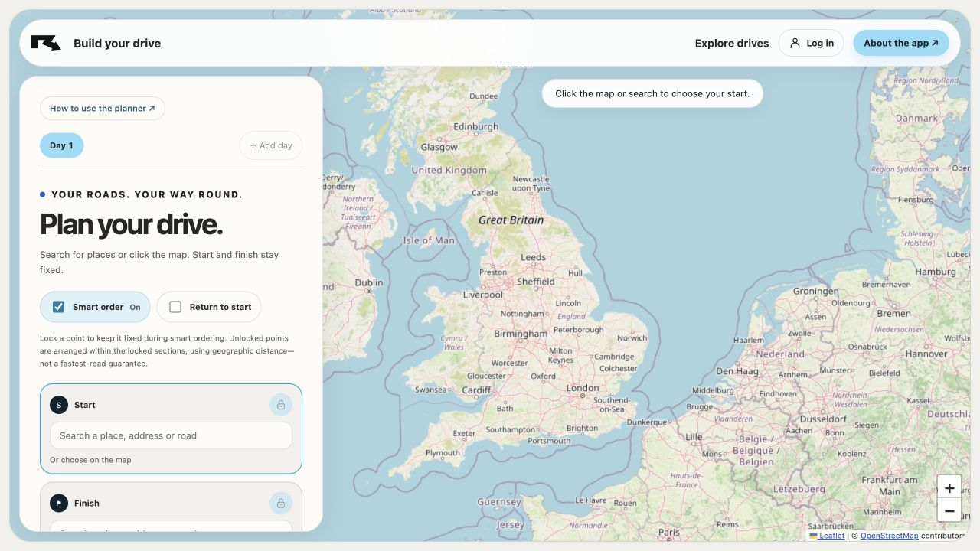Click London on the map
980x551 pixels.
[583, 388]
